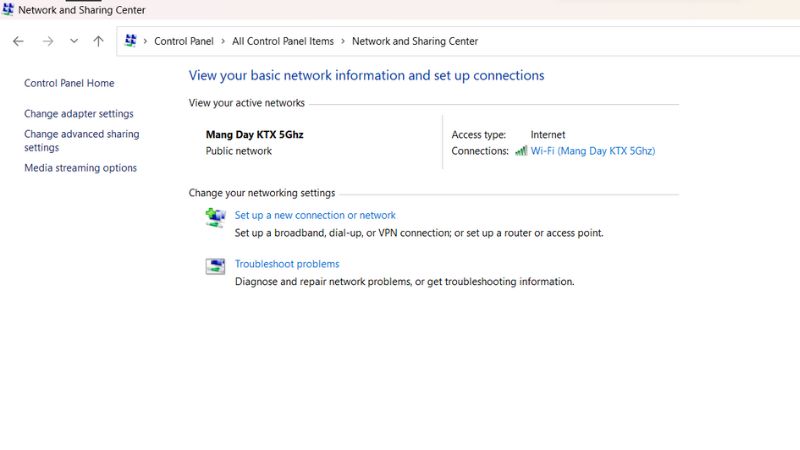Viewport: 800px width, 450px height.
Task: Open the Recent locations dropdown arrow
Action: point(74,41)
